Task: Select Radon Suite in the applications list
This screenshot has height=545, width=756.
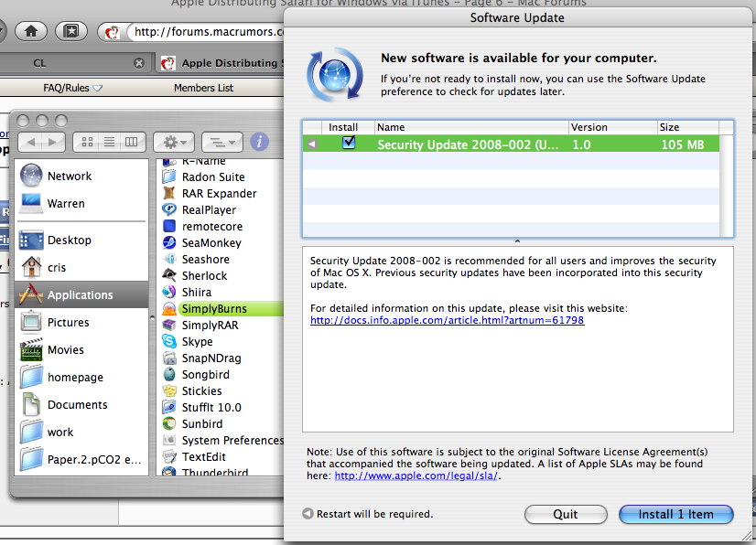Action: 212,176
